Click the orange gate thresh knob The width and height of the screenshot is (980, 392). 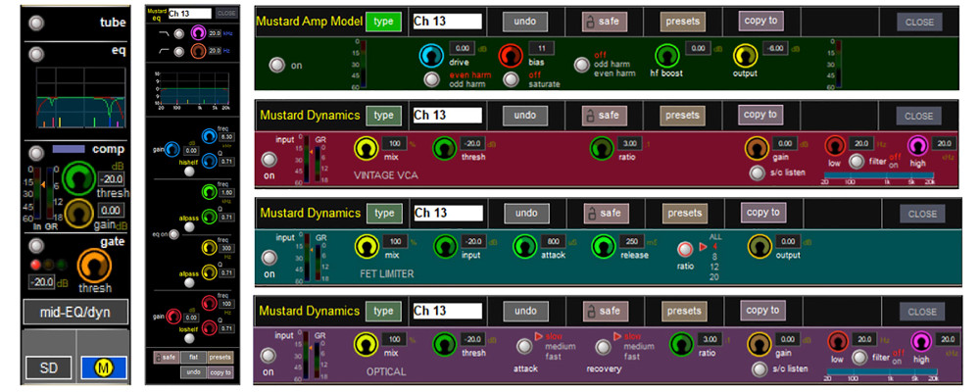(94, 267)
